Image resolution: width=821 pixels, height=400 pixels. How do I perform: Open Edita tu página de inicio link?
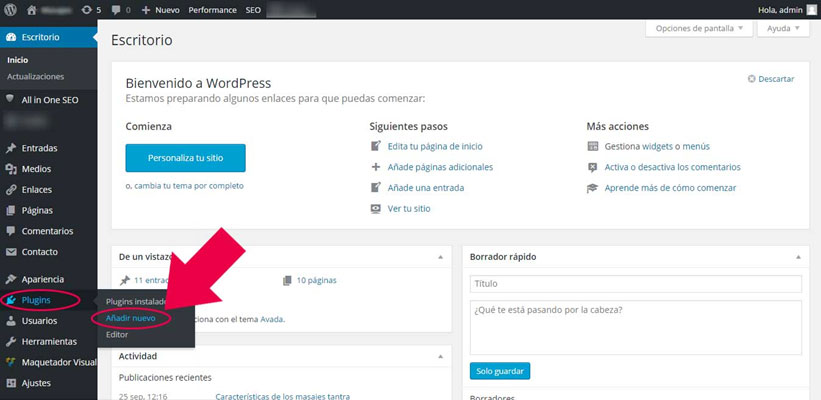pyautogui.click(x=435, y=147)
